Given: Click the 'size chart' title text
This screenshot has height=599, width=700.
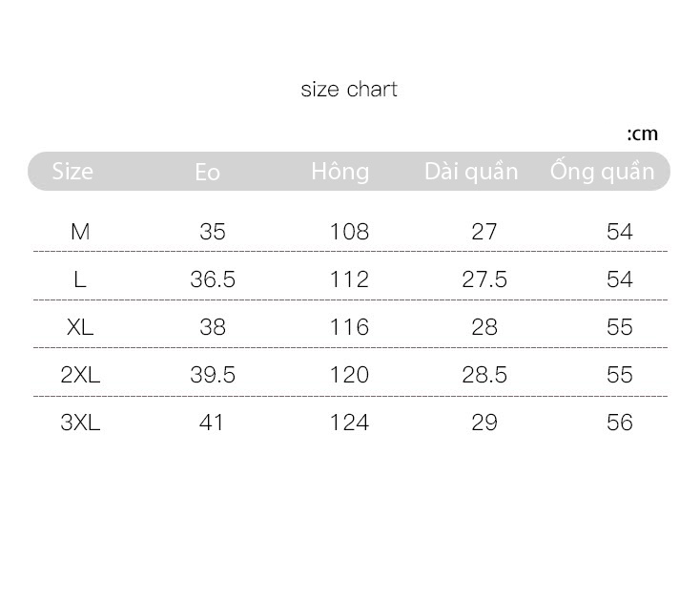Looking at the screenshot, I should [349, 90].
